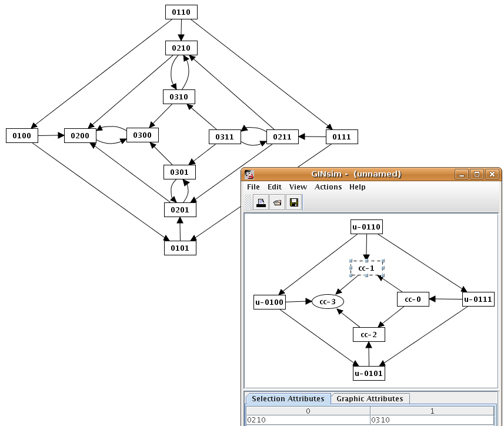Close the GINsim window

point(492,174)
